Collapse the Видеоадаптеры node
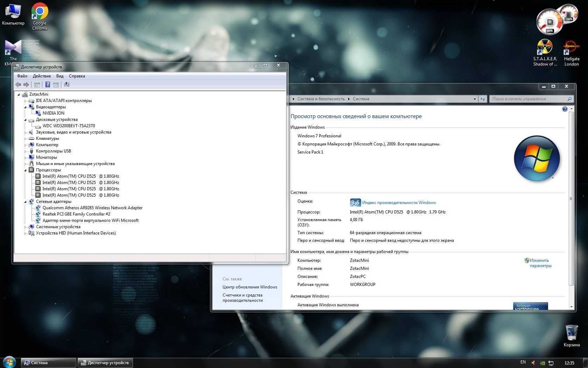Image resolution: width=588 pixels, height=368 pixels. 25,107
